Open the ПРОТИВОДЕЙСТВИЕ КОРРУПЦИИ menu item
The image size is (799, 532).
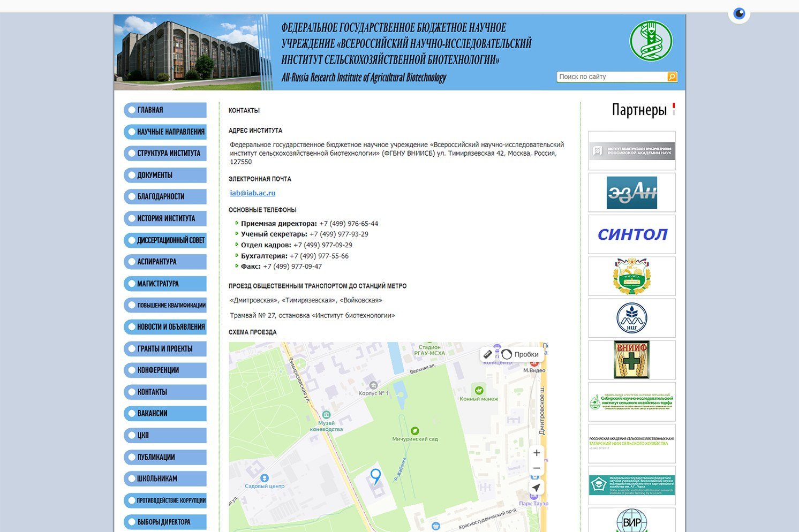pos(165,500)
